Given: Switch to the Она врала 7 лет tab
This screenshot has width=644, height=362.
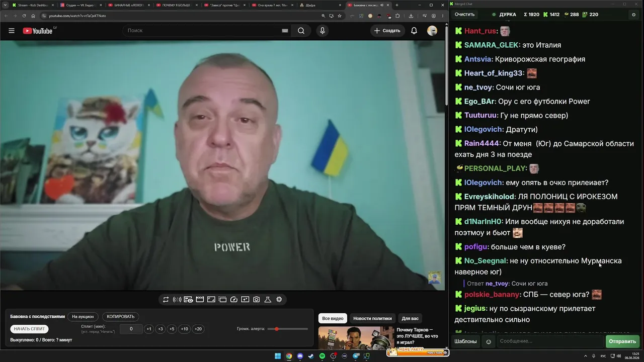Looking at the screenshot, I should [272, 5].
